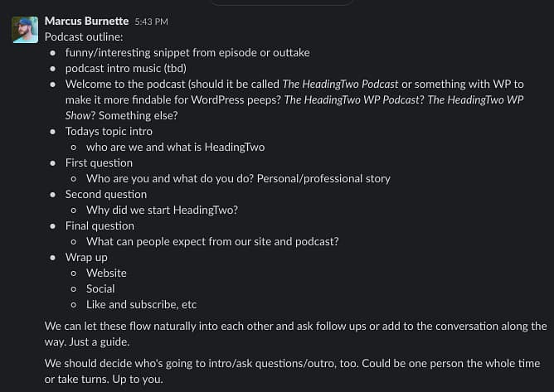The width and height of the screenshot is (554, 392).
Task: Select the "Final question" bullet
Action: [100, 225]
